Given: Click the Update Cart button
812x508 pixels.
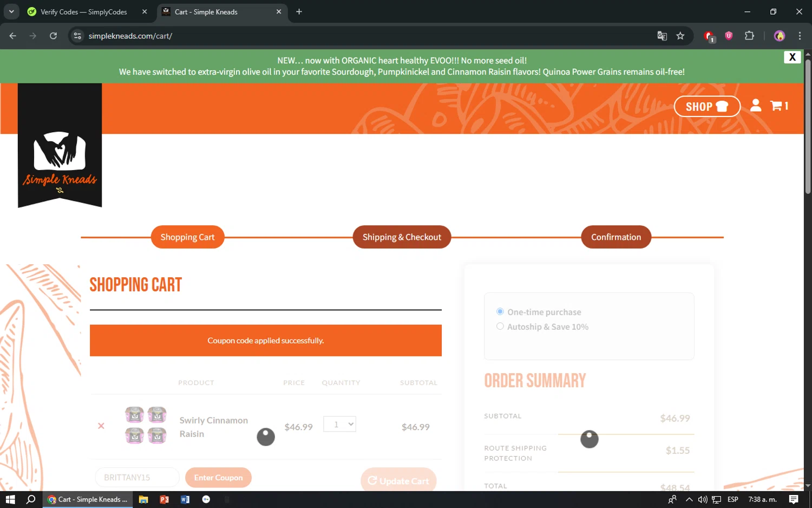Looking at the screenshot, I should coord(398,480).
